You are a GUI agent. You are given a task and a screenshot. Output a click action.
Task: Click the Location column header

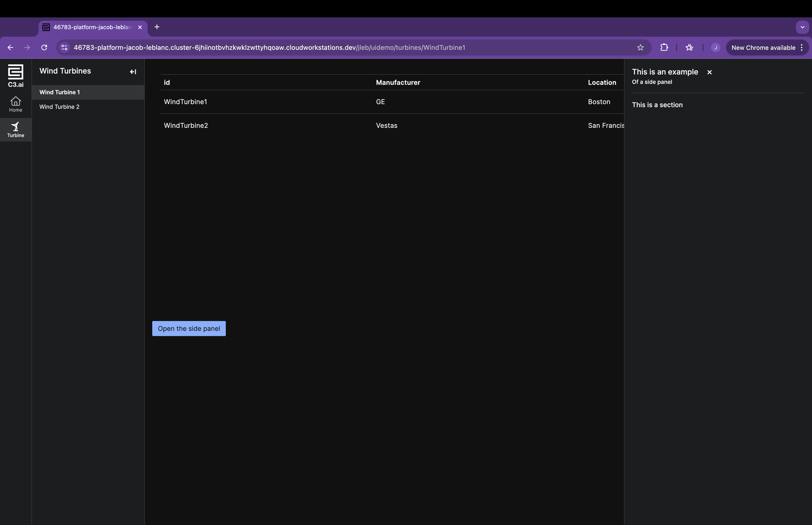pos(602,82)
